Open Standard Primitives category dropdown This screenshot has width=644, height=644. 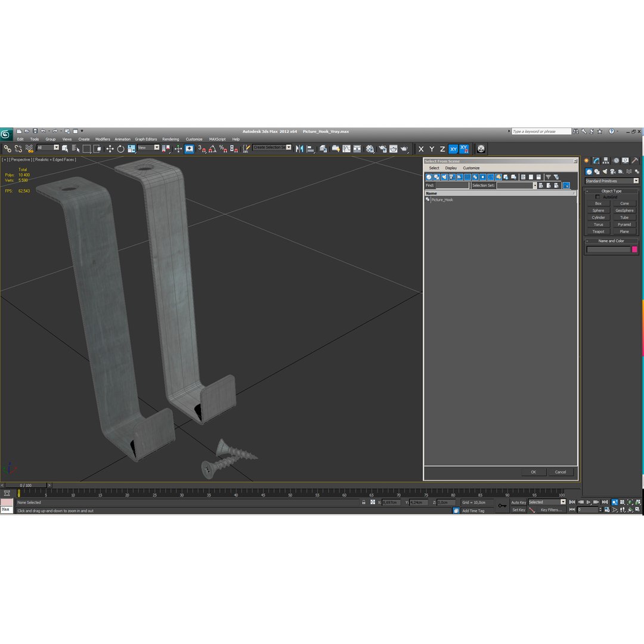click(612, 181)
